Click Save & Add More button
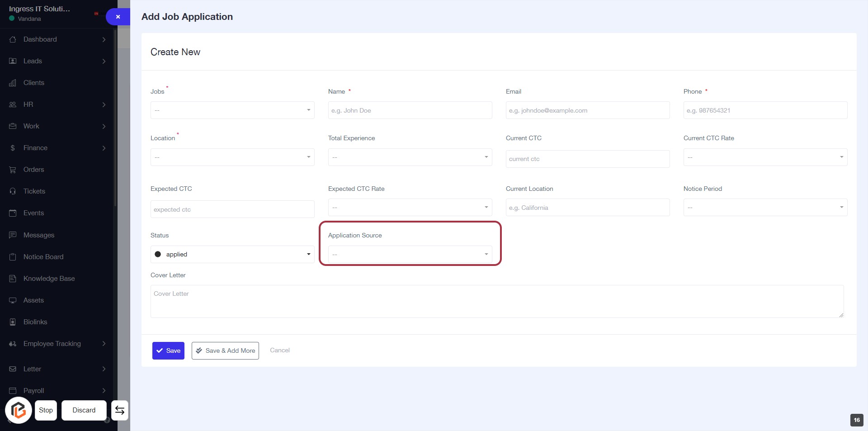Viewport: 868px width, 431px height. (x=225, y=350)
